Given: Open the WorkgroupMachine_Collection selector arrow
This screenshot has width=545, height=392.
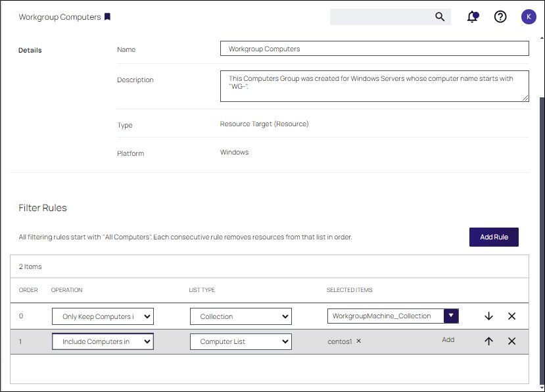Looking at the screenshot, I should tap(451, 316).
